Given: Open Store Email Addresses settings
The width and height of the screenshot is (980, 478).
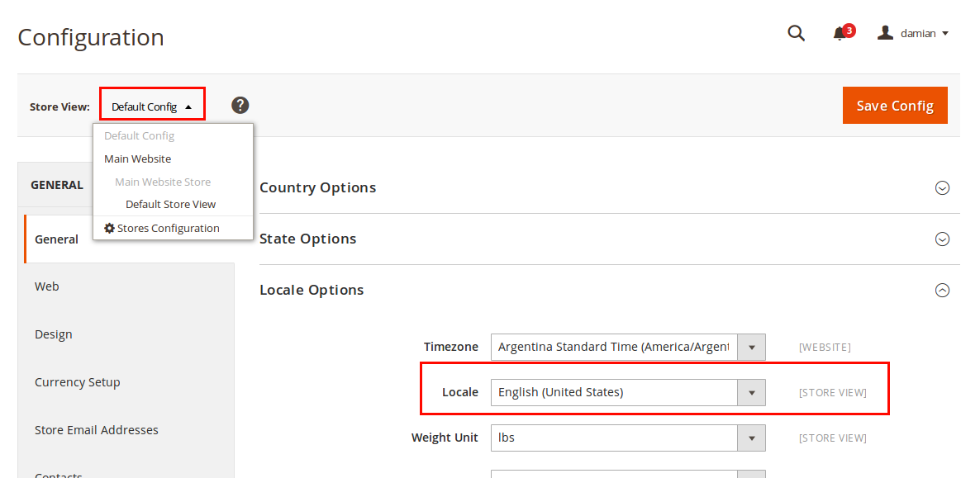Looking at the screenshot, I should 96,429.
